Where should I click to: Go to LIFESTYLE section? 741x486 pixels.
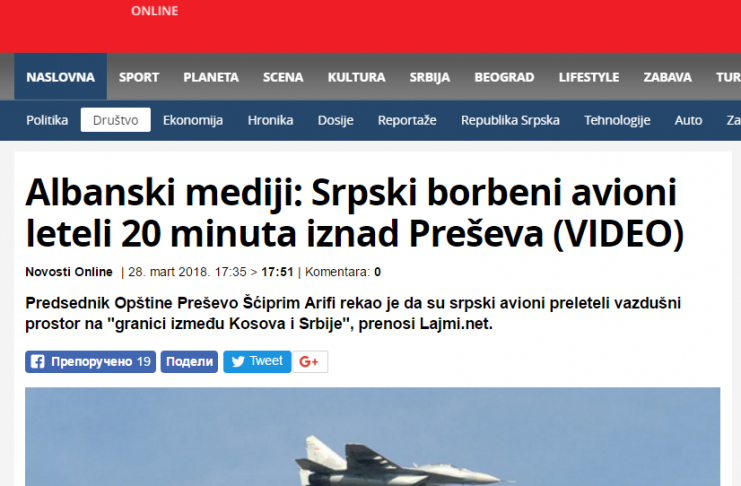coord(589,77)
